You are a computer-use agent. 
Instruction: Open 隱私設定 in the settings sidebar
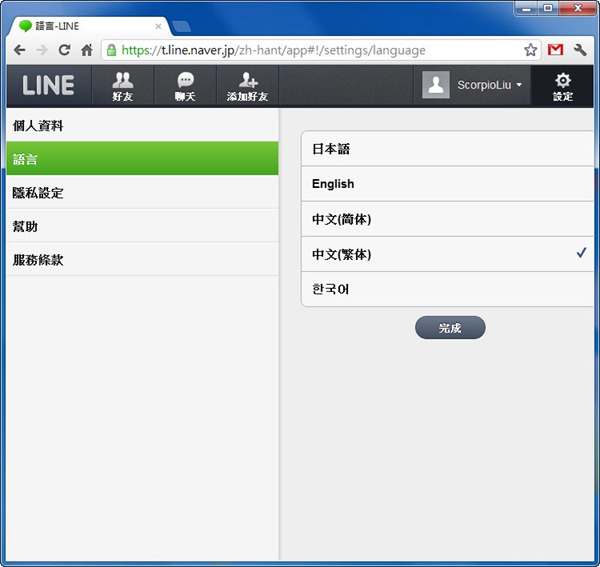coord(142,192)
